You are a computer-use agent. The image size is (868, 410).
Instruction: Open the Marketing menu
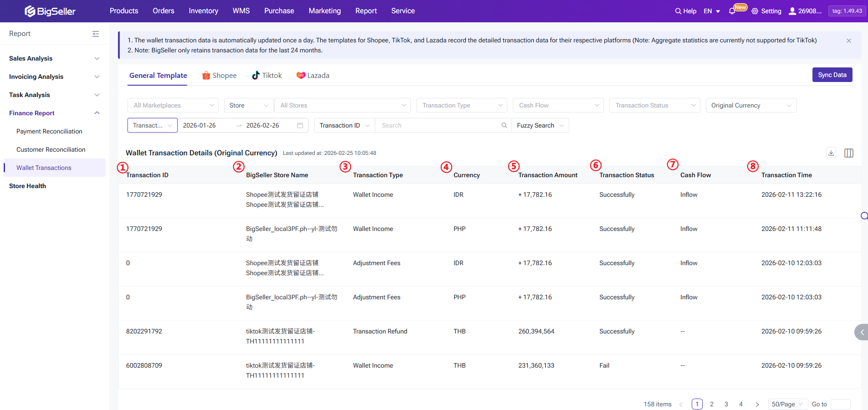pyautogui.click(x=324, y=11)
